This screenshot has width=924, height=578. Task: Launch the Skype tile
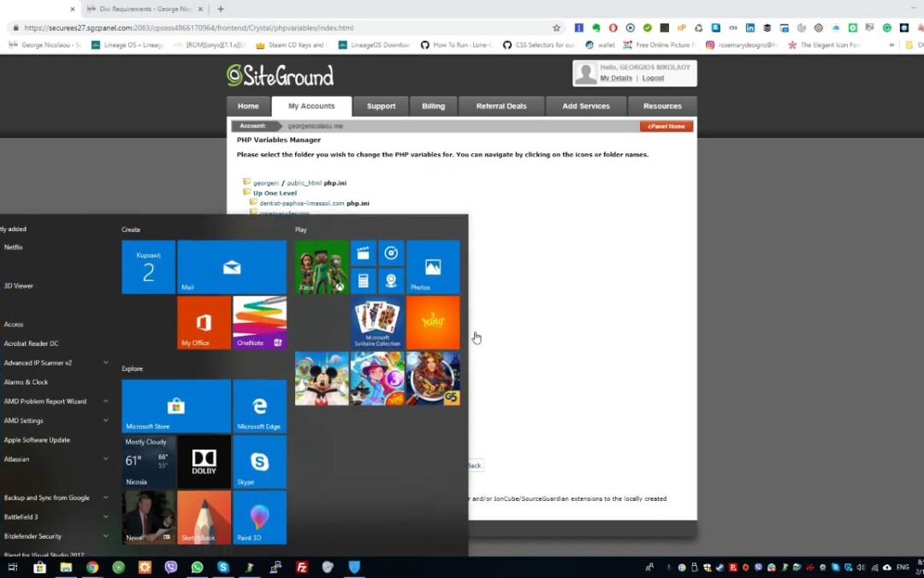click(x=259, y=462)
